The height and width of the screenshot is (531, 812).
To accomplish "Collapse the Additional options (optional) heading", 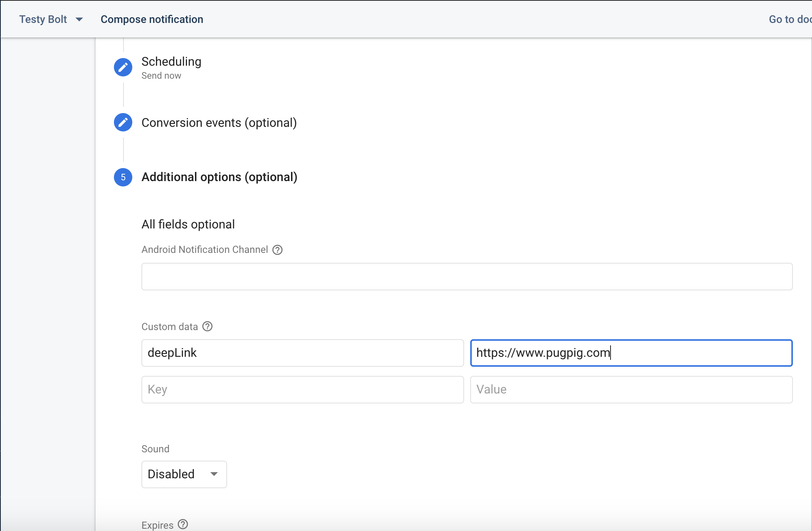I will [x=219, y=177].
